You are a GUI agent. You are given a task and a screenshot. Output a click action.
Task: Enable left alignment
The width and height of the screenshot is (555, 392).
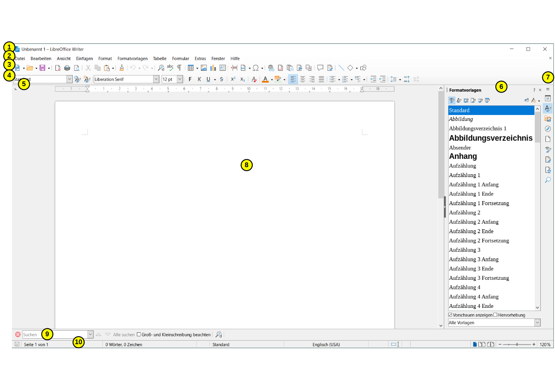[x=293, y=79]
